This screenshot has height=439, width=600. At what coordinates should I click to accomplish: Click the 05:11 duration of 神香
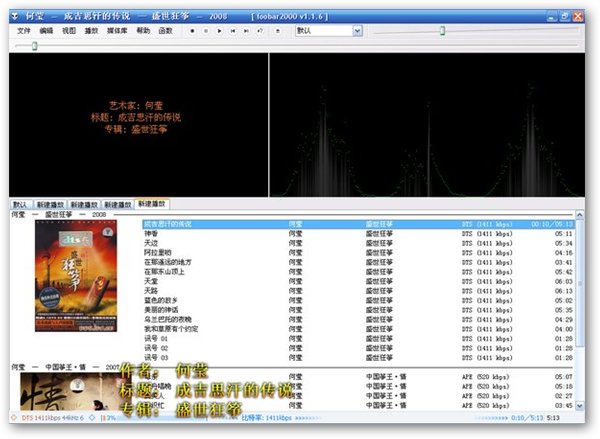click(x=564, y=234)
